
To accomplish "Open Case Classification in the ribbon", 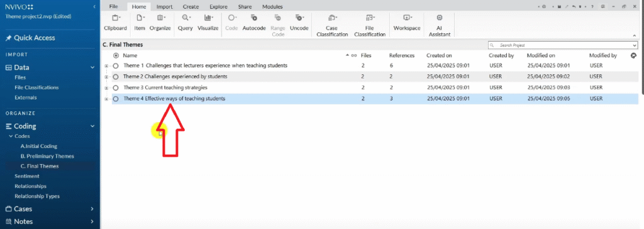I will coord(331,26).
